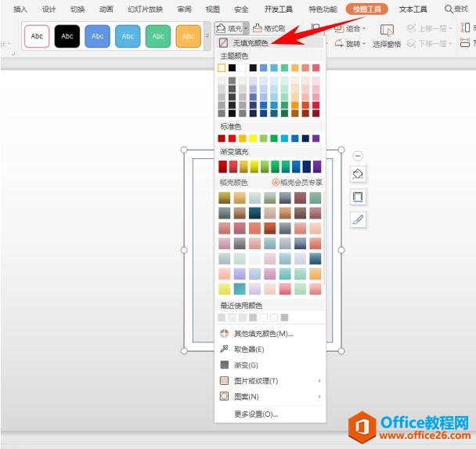
Task: Open the View (视图) tab
Action: (212, 9)
